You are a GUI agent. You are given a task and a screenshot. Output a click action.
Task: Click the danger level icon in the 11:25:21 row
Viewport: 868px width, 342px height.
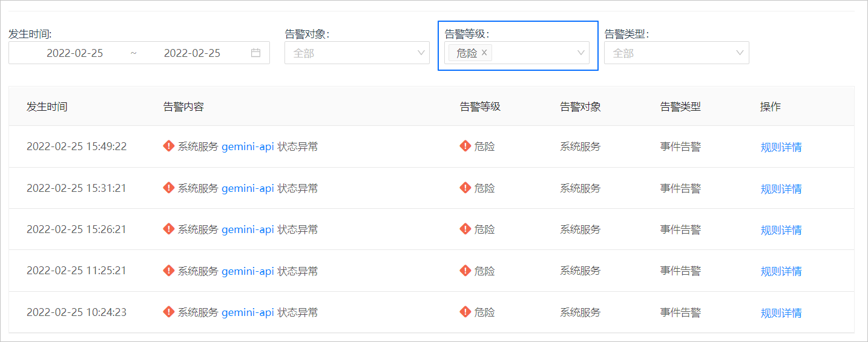465,271
